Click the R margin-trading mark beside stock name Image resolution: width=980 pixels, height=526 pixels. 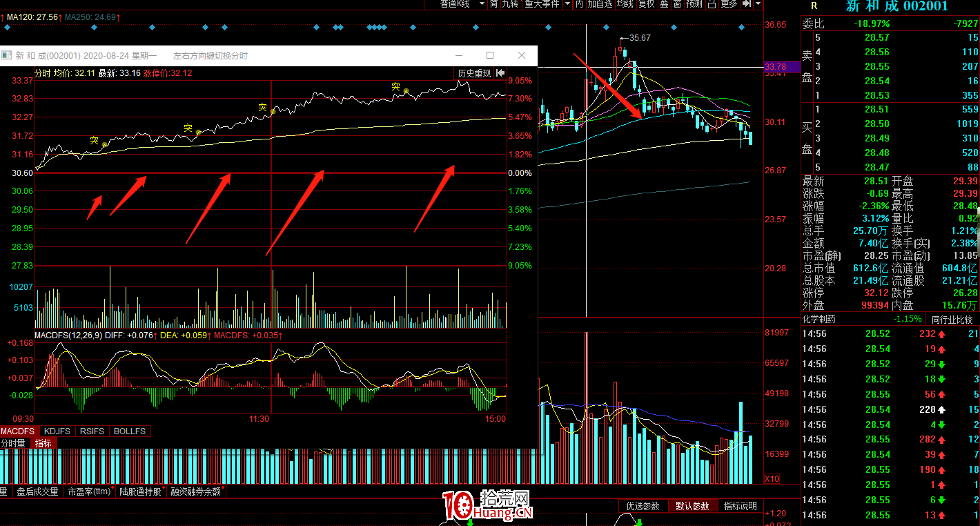pos(814,6)
